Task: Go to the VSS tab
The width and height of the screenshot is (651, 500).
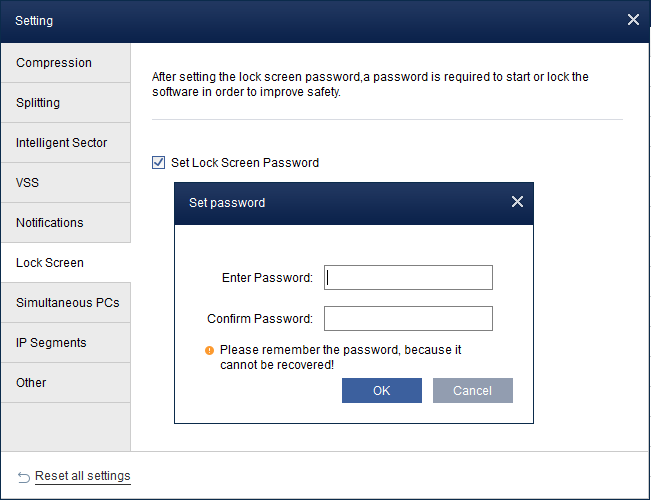Action: coord(65,183)
